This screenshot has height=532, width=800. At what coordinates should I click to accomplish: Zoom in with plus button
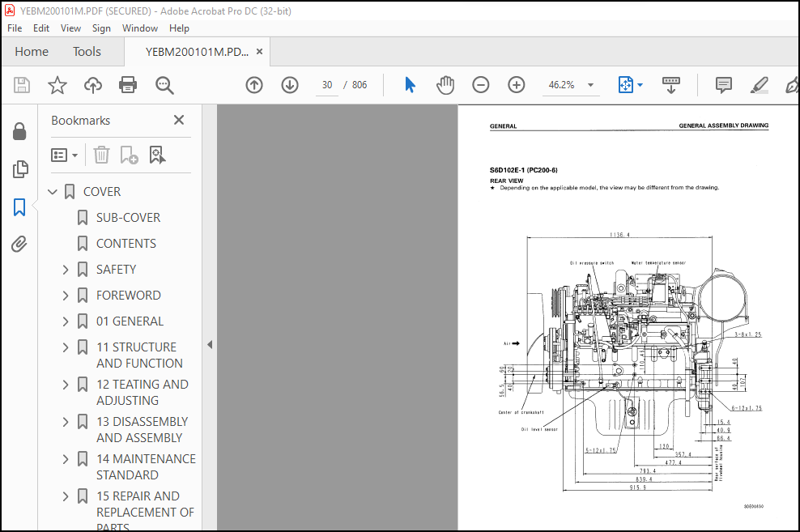pyautogui.click(x=517, y=85)
